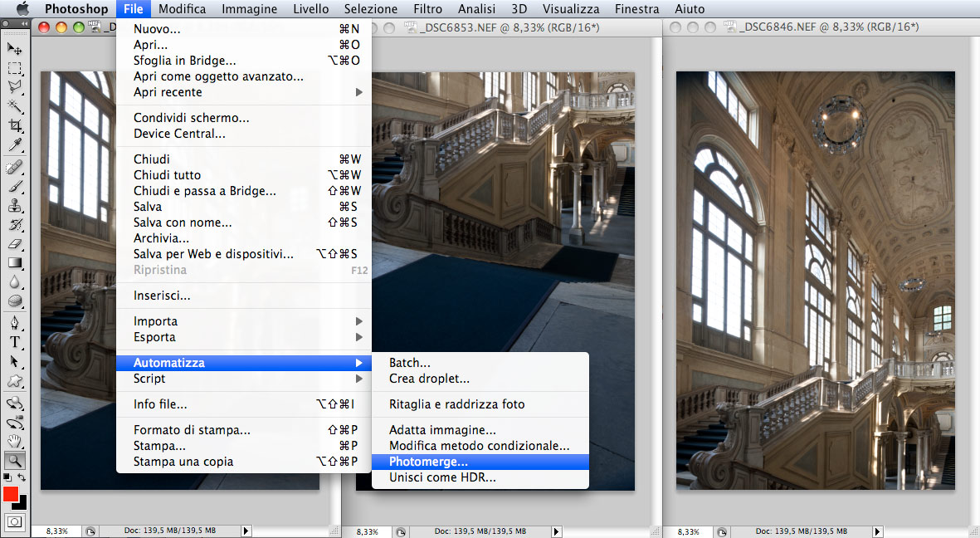980x538 pixels.
Task: Select the Magic Wand tool
Action: tap(14, 106)
